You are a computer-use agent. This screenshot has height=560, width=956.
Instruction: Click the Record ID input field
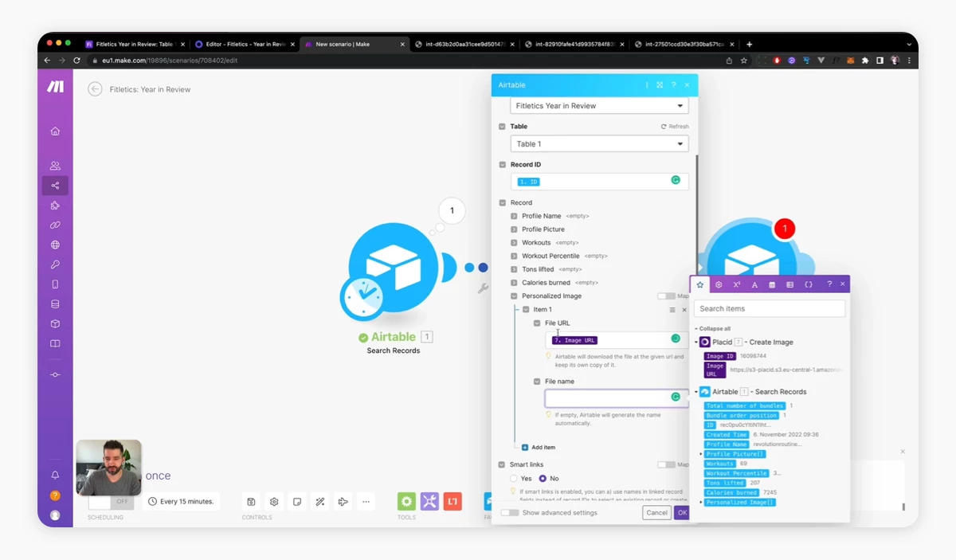599,182
